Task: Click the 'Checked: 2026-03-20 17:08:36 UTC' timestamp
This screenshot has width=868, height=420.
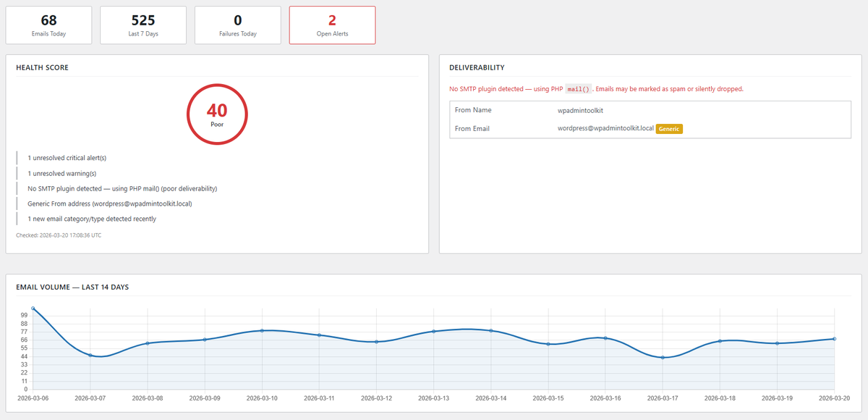Action: tap(59, 235)
